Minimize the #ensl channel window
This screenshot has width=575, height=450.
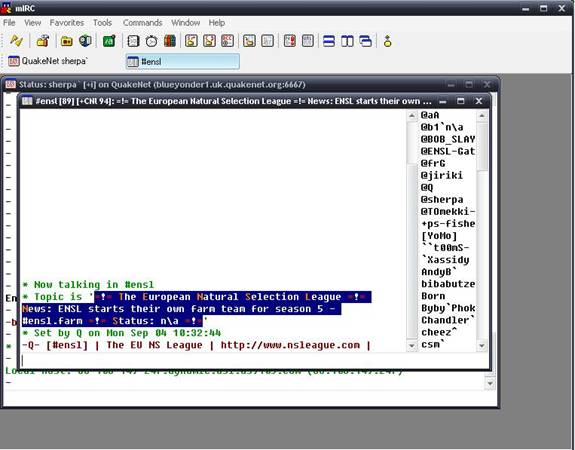(443, 101)
